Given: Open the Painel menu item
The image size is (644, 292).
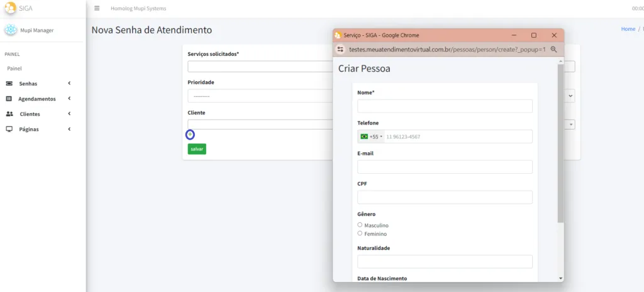Looking at the screenshot, I should tap(14, 68).
